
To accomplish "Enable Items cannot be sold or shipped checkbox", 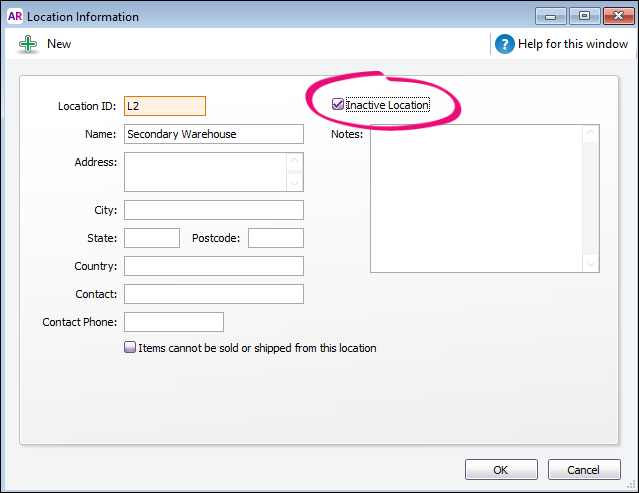I will click(x=130, y=348).
